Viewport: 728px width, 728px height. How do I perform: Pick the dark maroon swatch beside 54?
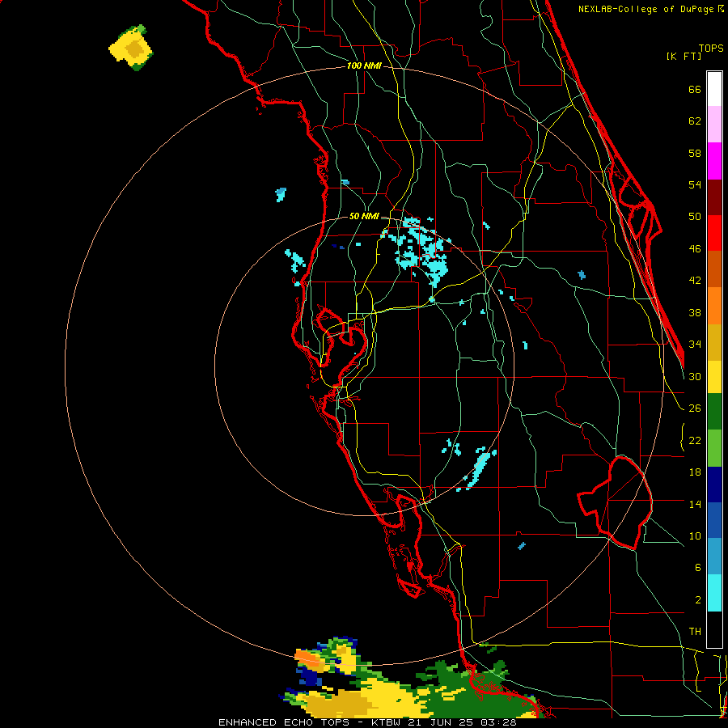click(714, 197)
